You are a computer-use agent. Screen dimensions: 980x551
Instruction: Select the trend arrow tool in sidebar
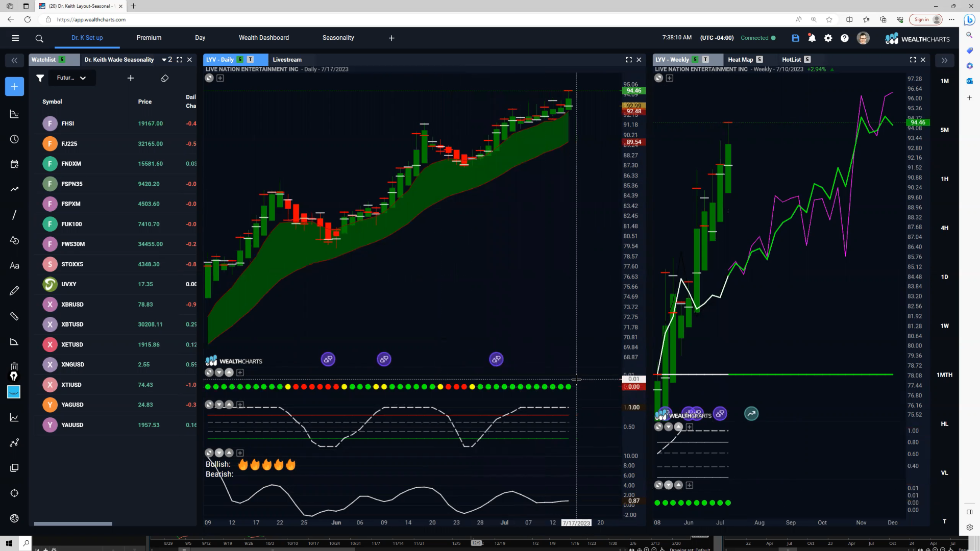tap(14, 189)
